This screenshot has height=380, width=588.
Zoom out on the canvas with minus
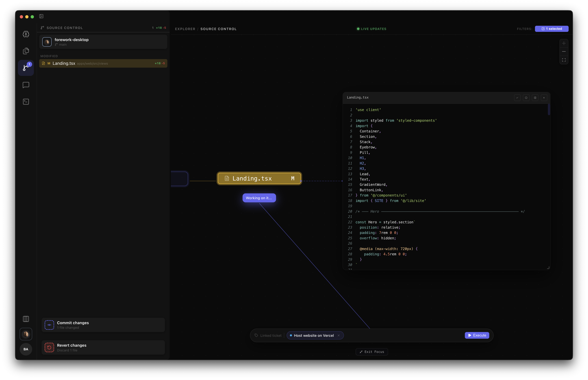tap(564, 52)
